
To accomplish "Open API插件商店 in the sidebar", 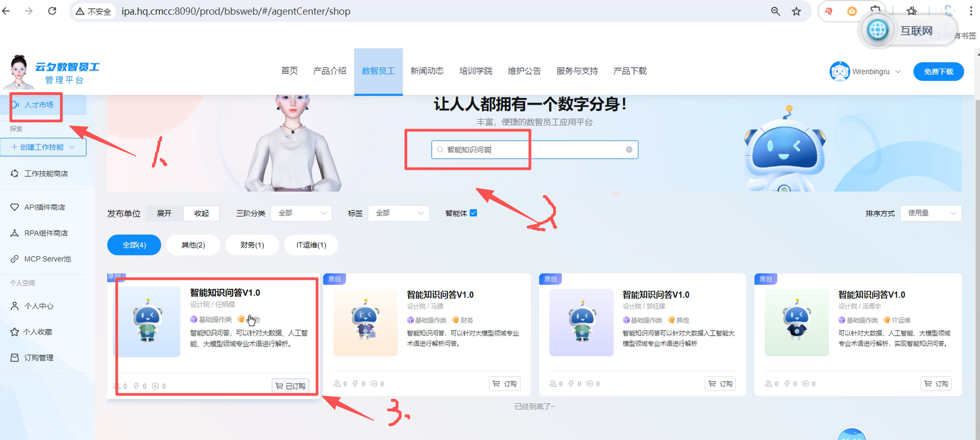I will 44,207.
